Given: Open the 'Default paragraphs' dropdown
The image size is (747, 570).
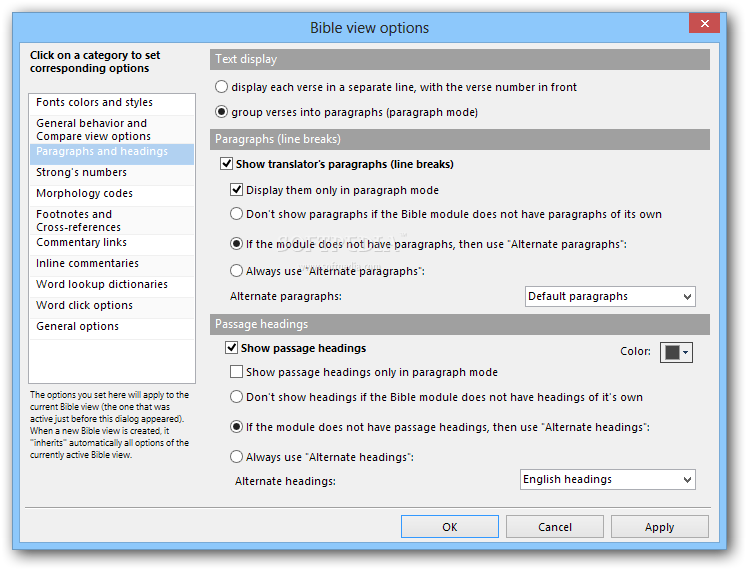Looking at the screenshot, I should point(610,296).
